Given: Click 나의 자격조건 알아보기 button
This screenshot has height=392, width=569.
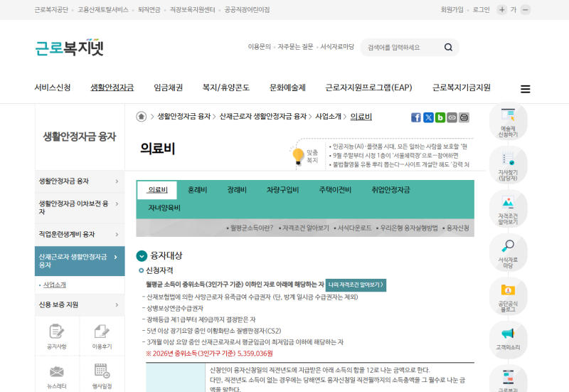Looking at the screenshot, I should (356, 285).
